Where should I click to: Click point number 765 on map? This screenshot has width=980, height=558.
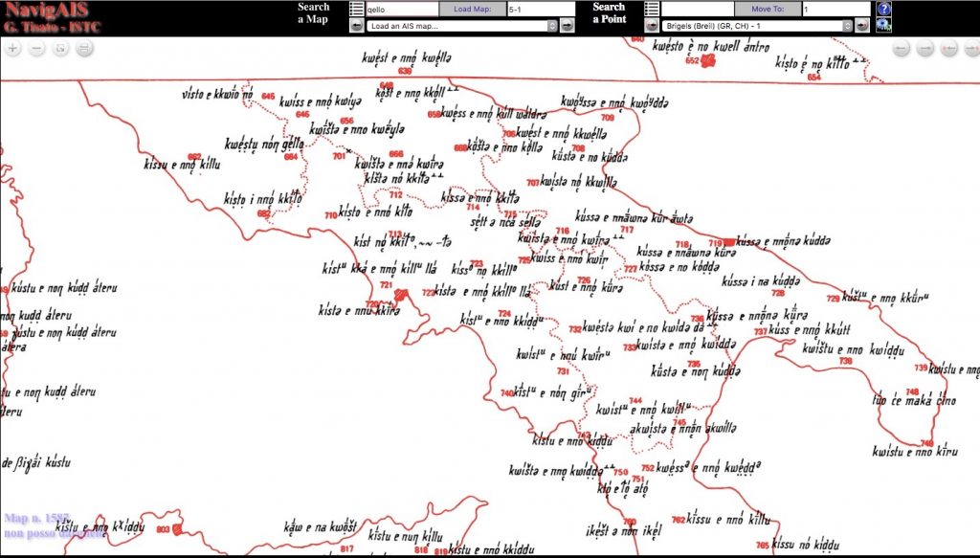[763, 545]
